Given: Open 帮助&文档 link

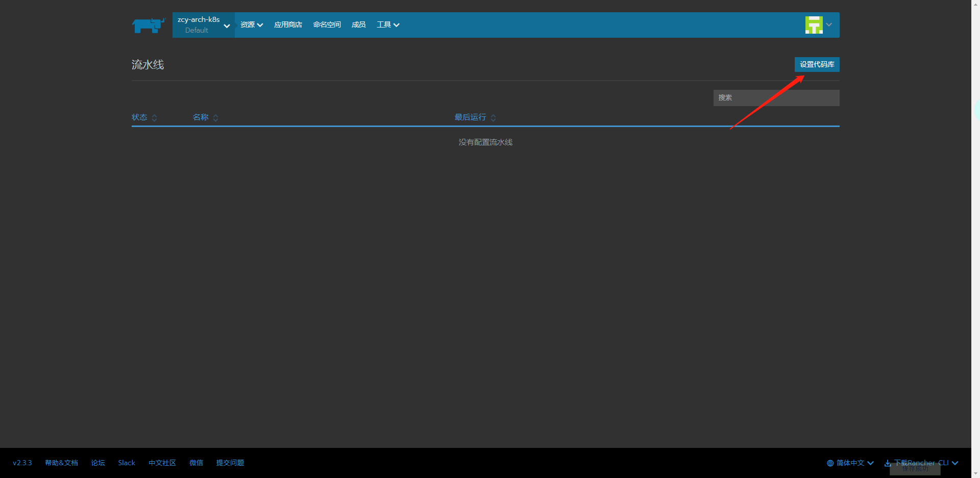Looking at the screenshot, I should click(x=61, y=463).
